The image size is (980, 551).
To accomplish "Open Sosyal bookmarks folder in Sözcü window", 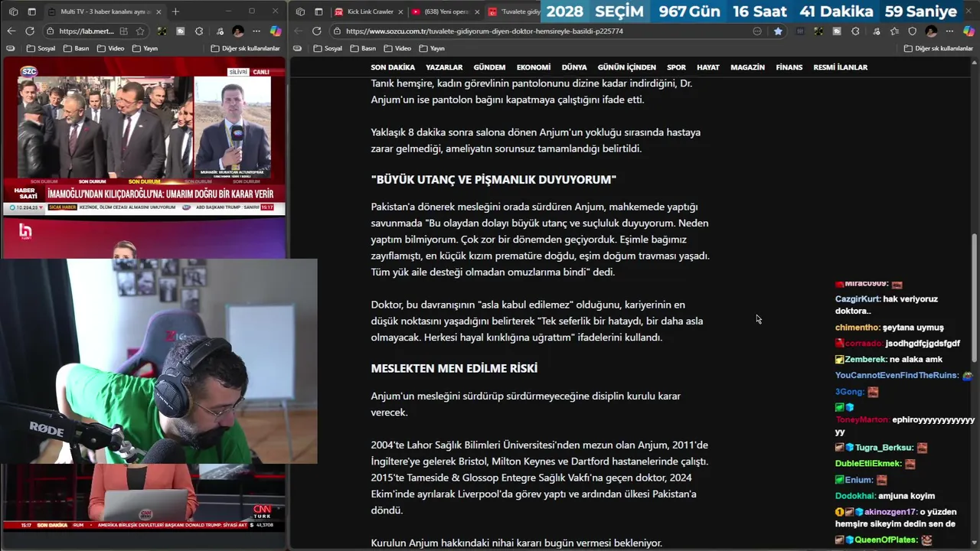I will pyautogui.click(x=328, y=48).
